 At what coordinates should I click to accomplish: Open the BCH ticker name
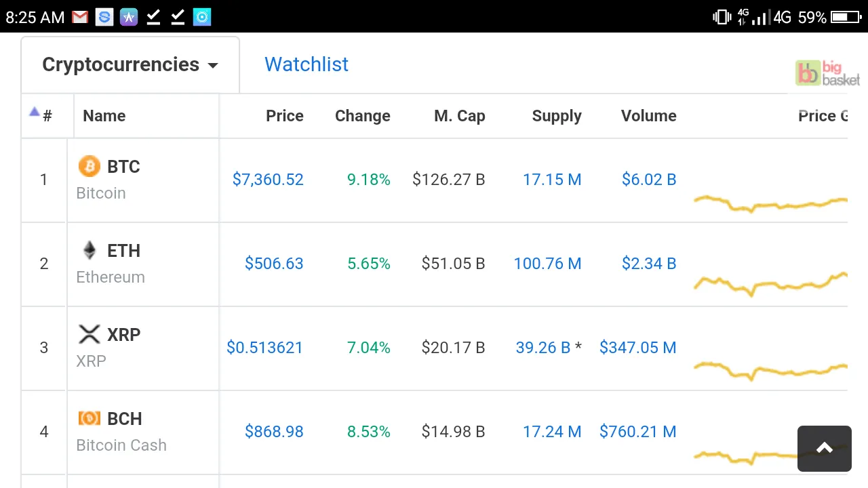[x=125, y=419]
